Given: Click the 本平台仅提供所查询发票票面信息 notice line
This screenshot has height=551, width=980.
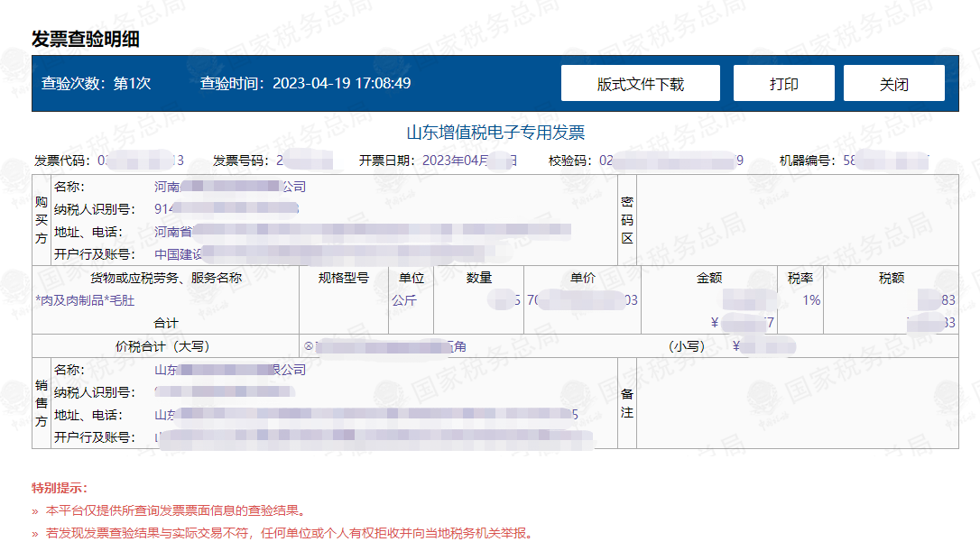Looking at the screenshot, I should [x=178, y=510].
